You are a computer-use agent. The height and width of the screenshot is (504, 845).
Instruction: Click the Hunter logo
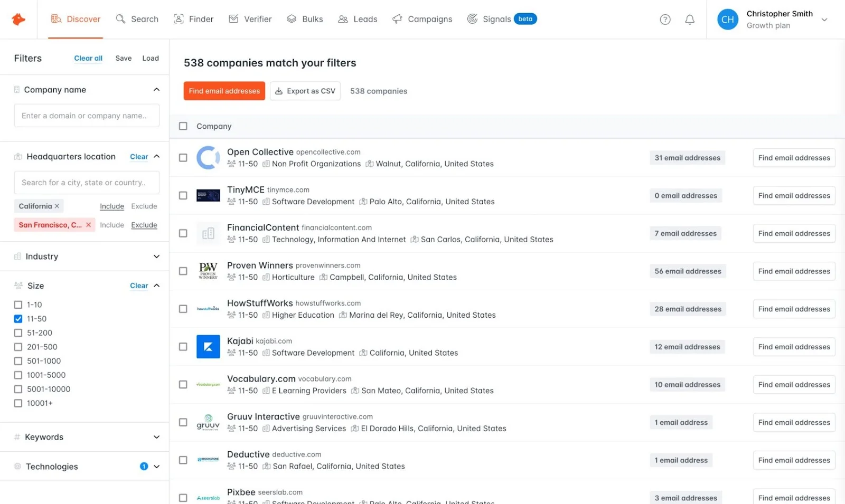click(x=18, y=19)
